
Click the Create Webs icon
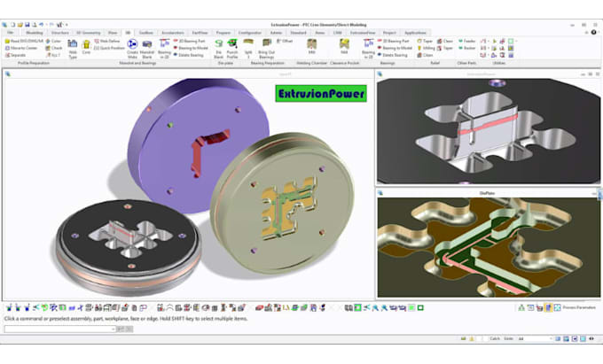[132, 48]
